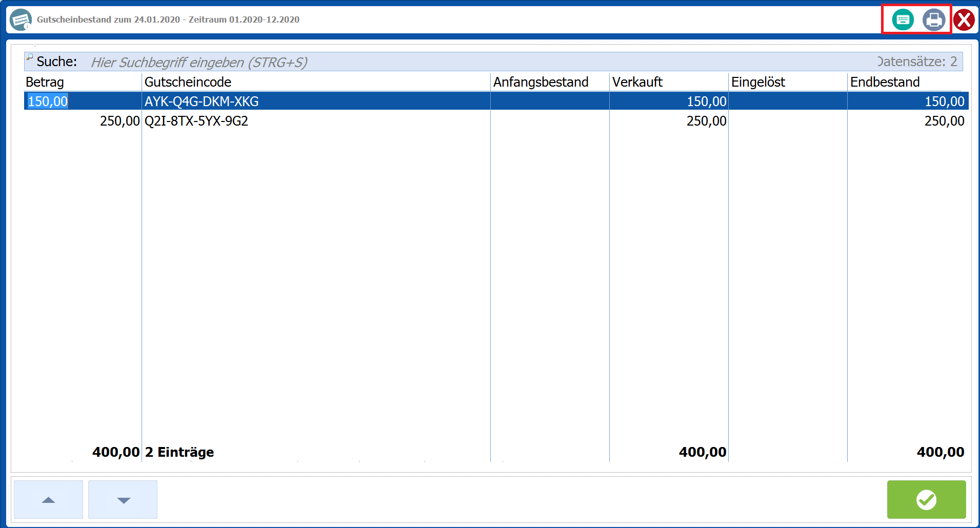The image size is (980, 528).
Task: Sort by the Betrag column header
Action: coord(45,82)
